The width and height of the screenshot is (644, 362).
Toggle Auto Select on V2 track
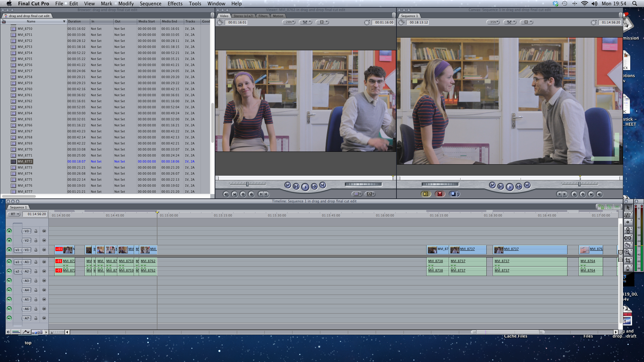[44, 241]
